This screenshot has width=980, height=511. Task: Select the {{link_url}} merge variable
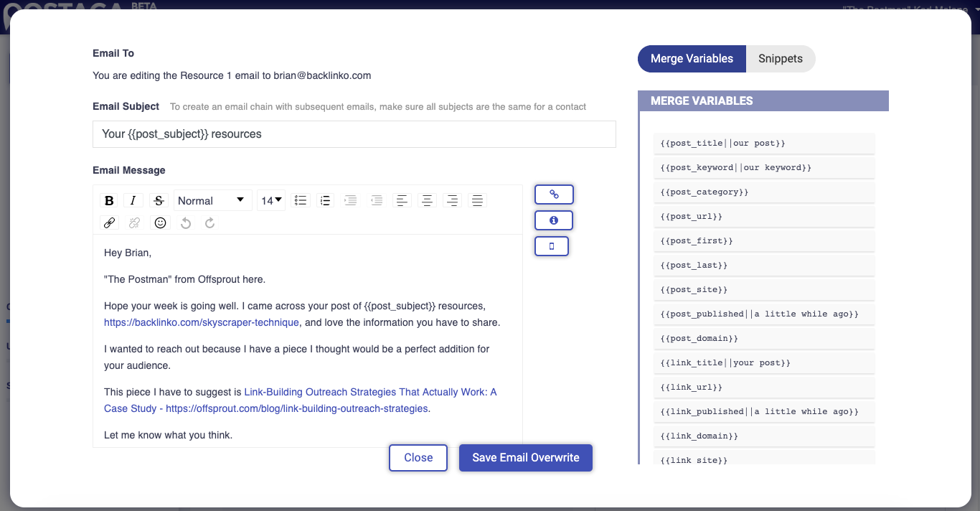click(x=764, y=388)
